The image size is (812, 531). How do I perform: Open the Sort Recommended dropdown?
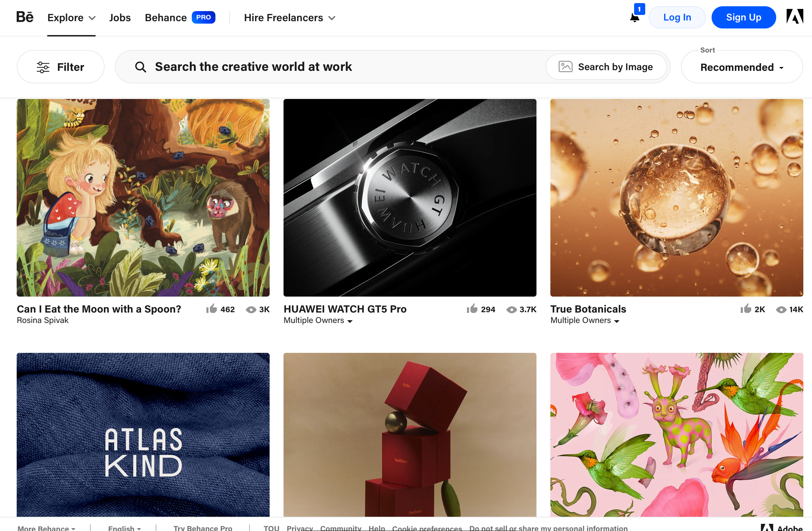(742, 67)
